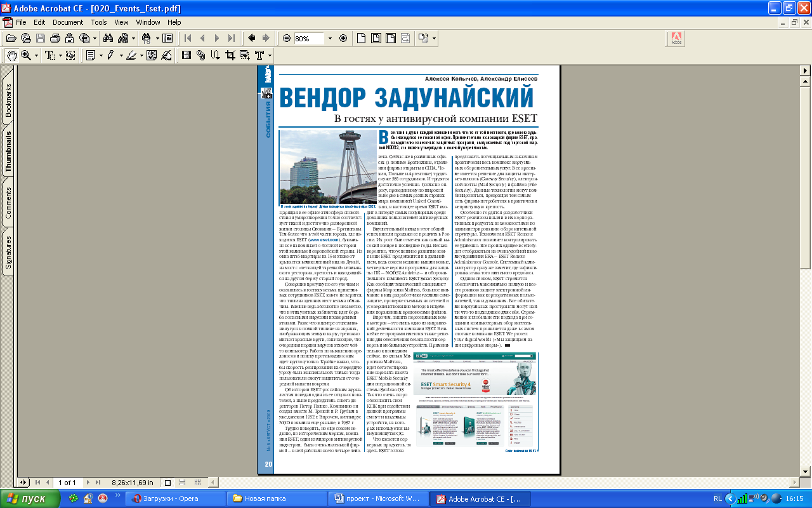Select the Movie tool filmstrip icon
The height and width of the screenshot is (508, 812).
187,55
